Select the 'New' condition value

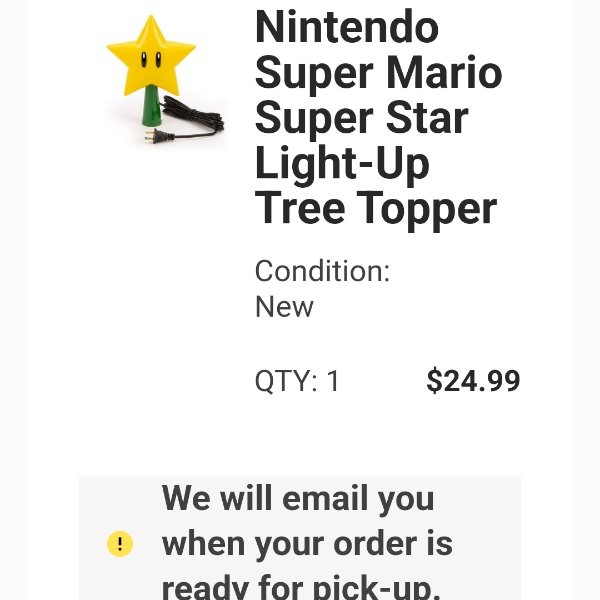pyautogui.click(x=284, y=307)
